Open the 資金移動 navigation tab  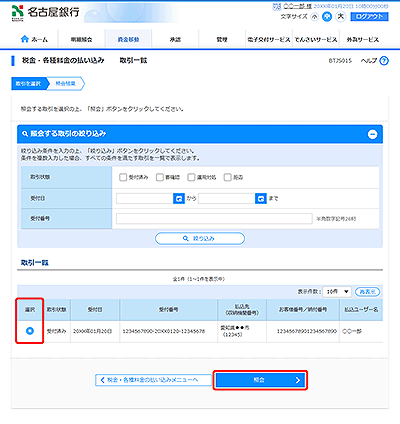point(128,39)
